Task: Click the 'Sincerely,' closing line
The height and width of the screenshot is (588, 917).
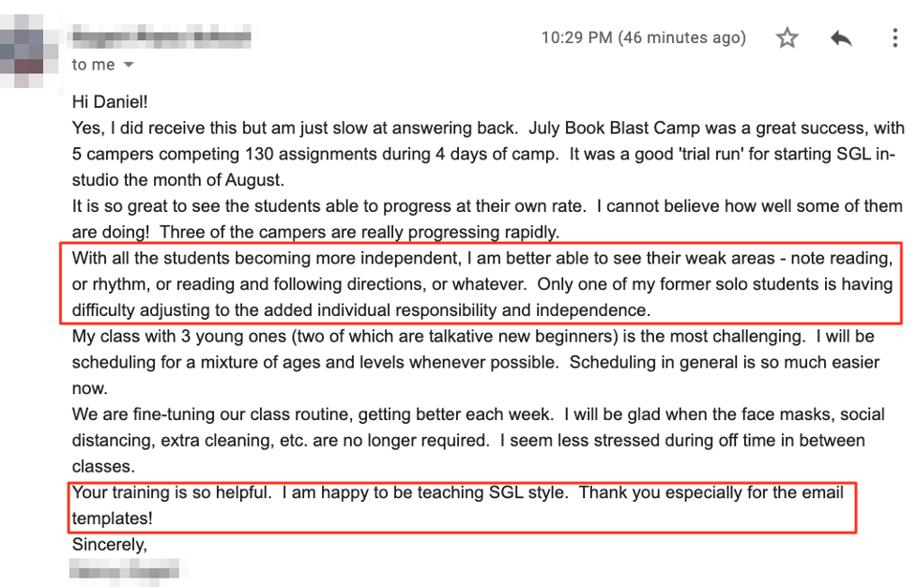Action: tap(110, 544)
